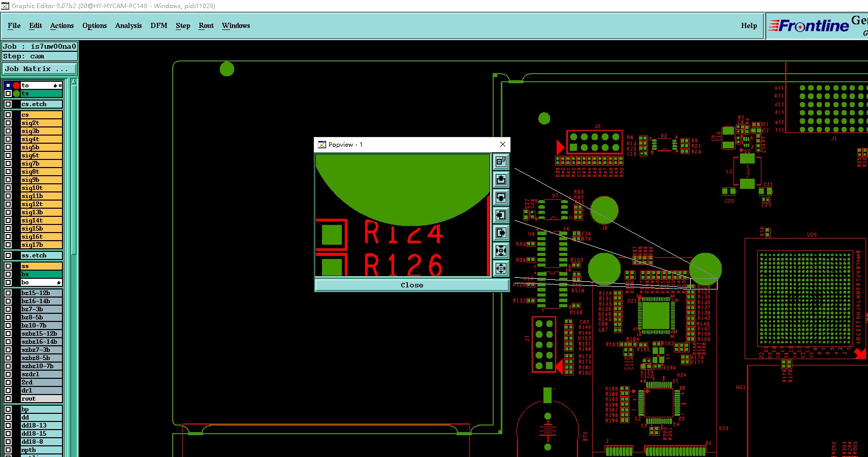Click the pan down icon in Popview
The image size is (868, 457).
pyautogui.click(x=501, y=198)
